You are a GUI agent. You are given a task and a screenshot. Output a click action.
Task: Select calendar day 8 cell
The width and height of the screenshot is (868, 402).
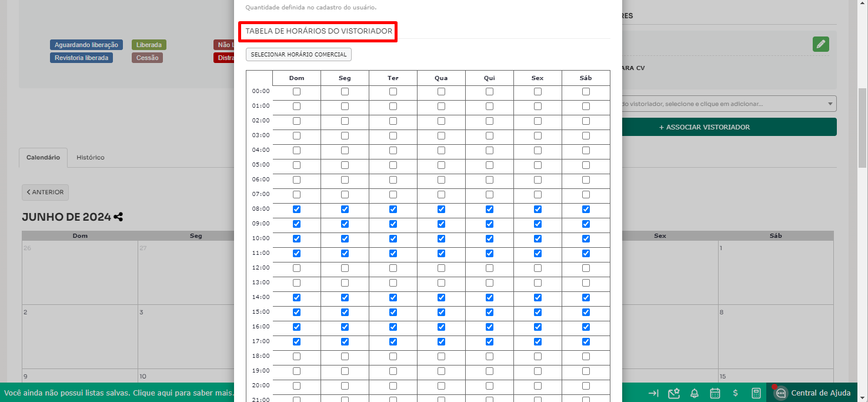click(776, 337)
